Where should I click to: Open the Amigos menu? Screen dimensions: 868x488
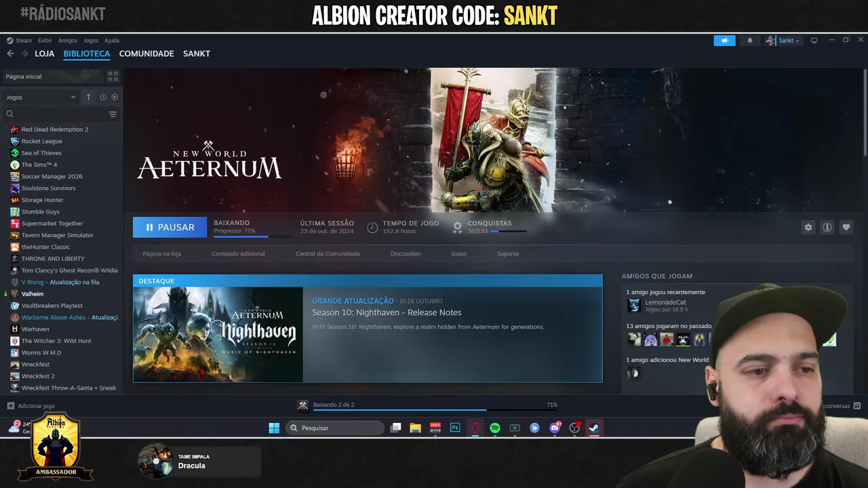tap(68, 41)
